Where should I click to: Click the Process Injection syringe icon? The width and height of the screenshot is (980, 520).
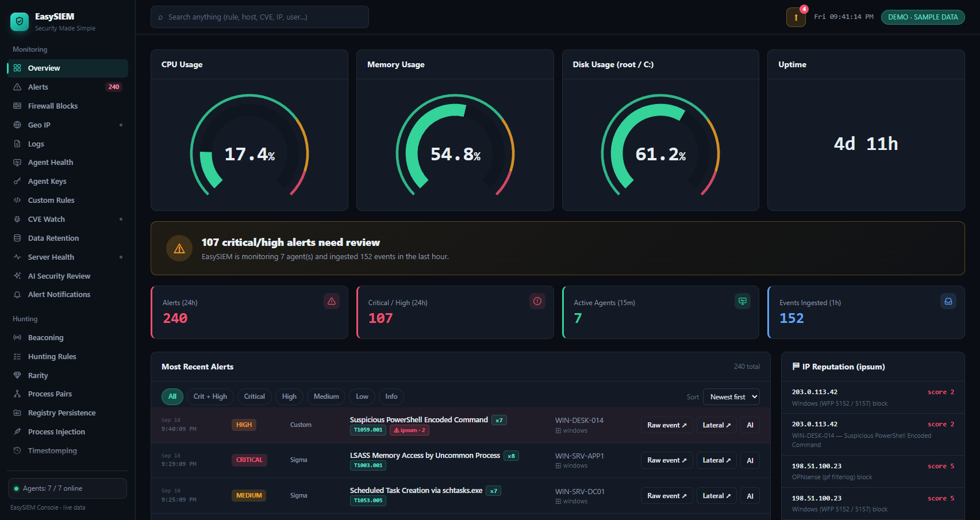click(17, 432)
